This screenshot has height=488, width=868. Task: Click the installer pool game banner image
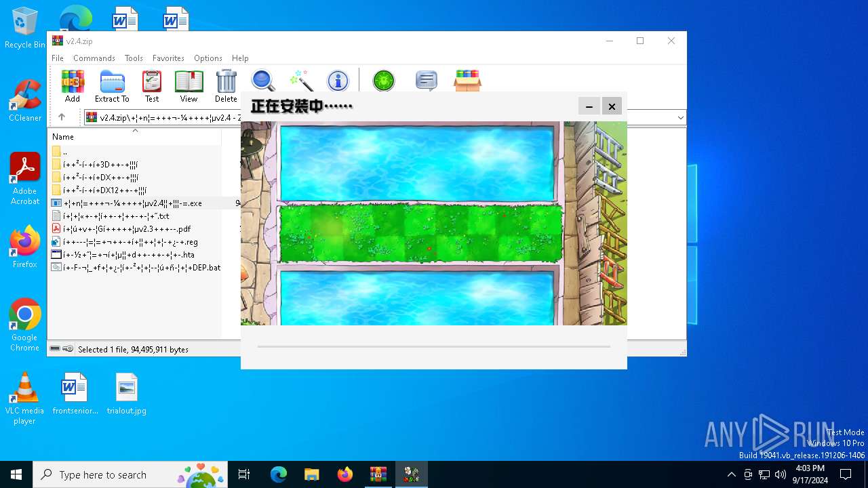pyautogui.click(x=434, y=224)
